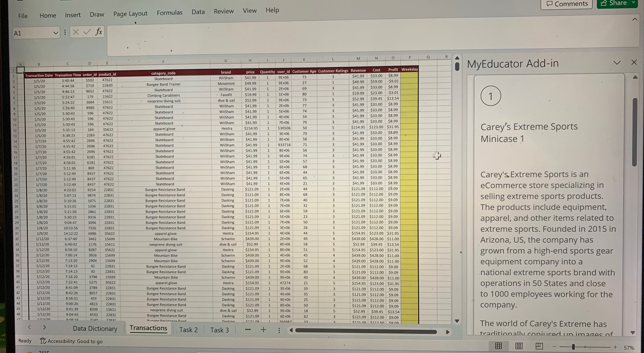Open the Formulas ribbon tab

click(x=170, y=12)
